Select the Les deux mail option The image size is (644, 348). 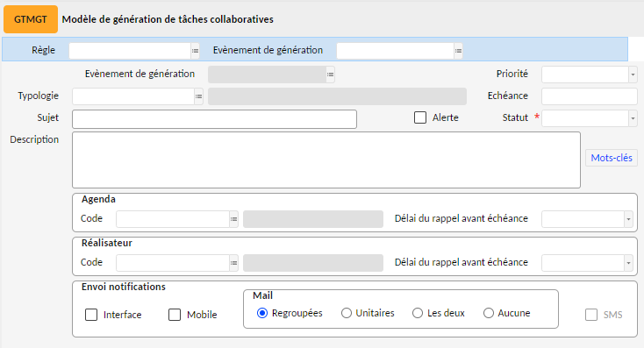(x=418, y=313)
